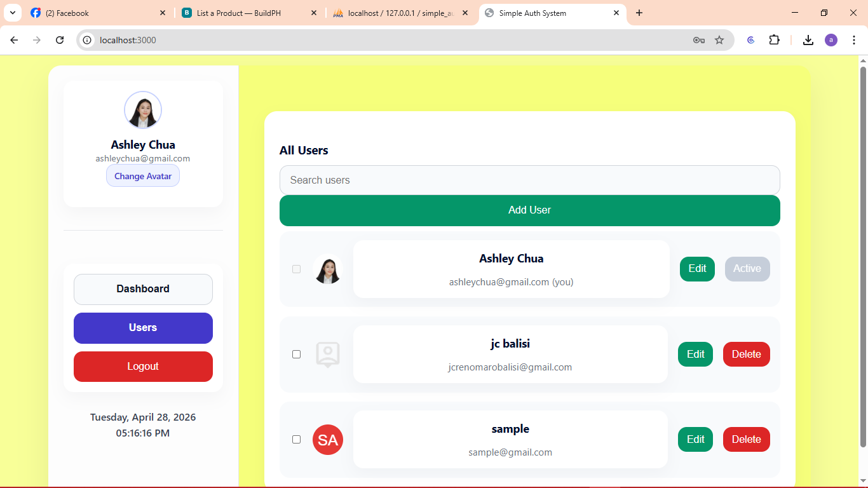Edit the sample user
The width and height of the screenshot is (868, 488).
pos(695,440)
